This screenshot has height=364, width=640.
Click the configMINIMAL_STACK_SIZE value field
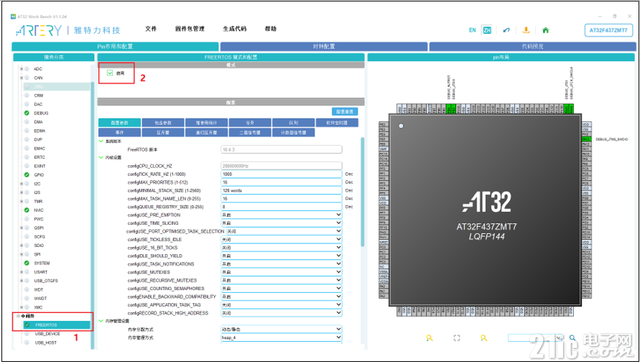(x=282, y=190)
